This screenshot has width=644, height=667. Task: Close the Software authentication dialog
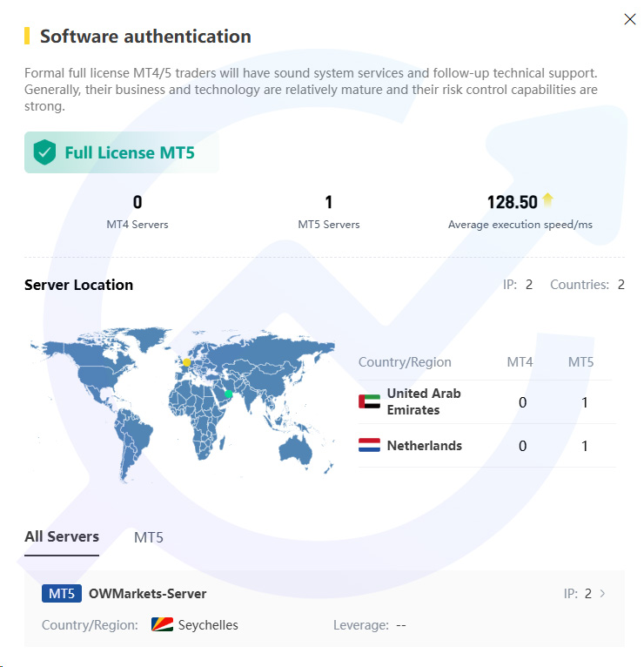[629, 19]
